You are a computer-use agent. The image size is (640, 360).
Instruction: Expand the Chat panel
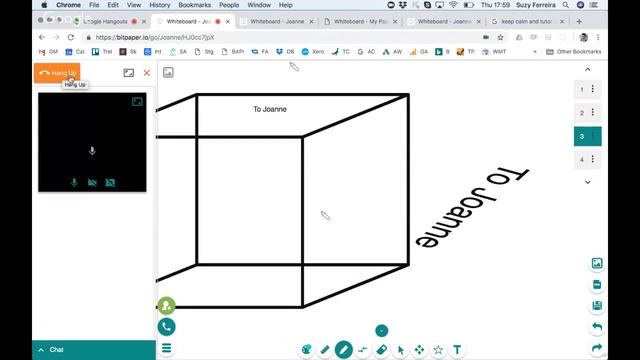tap(94, 350)
